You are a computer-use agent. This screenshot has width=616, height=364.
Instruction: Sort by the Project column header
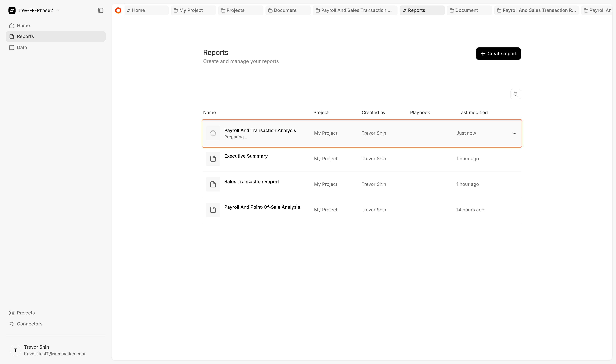[321, 112]
